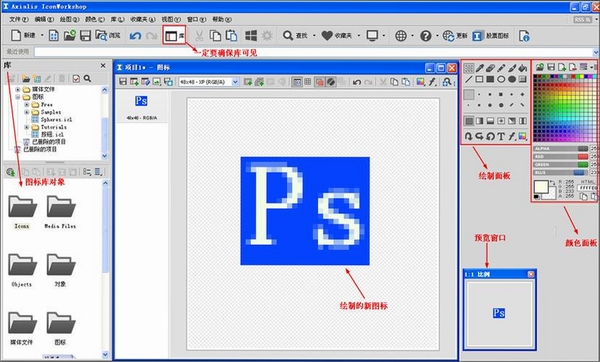Select the Eraser tool
Image resolution: width=600 pixels, height=362 pixels.
[x=490, y=68]
